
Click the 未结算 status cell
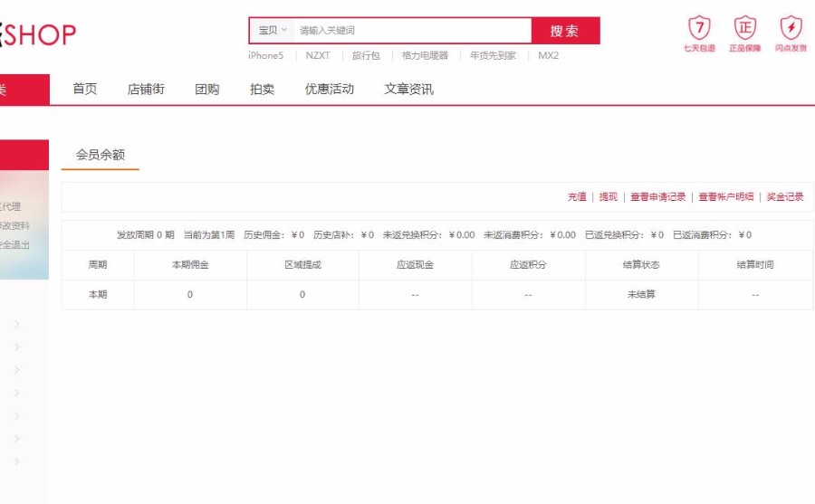click(641, 295)
